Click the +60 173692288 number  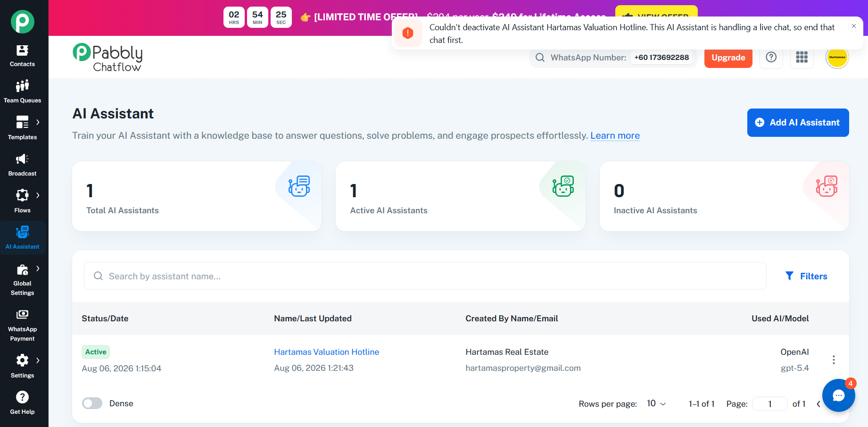click(661, 58)
